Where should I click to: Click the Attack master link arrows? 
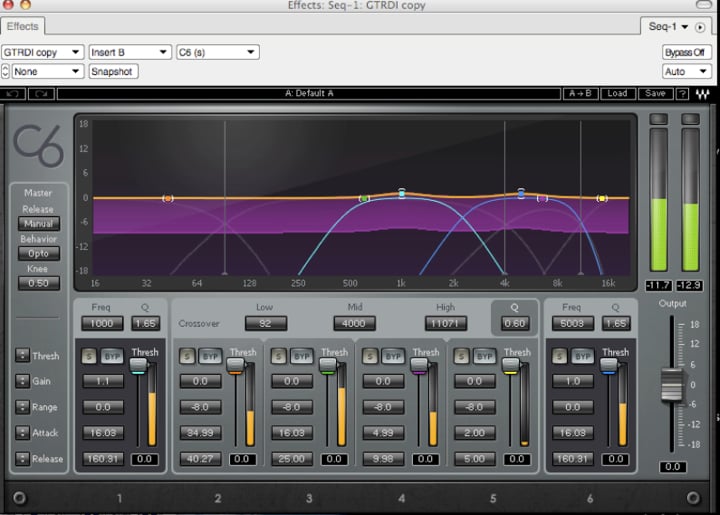point(22,432)
